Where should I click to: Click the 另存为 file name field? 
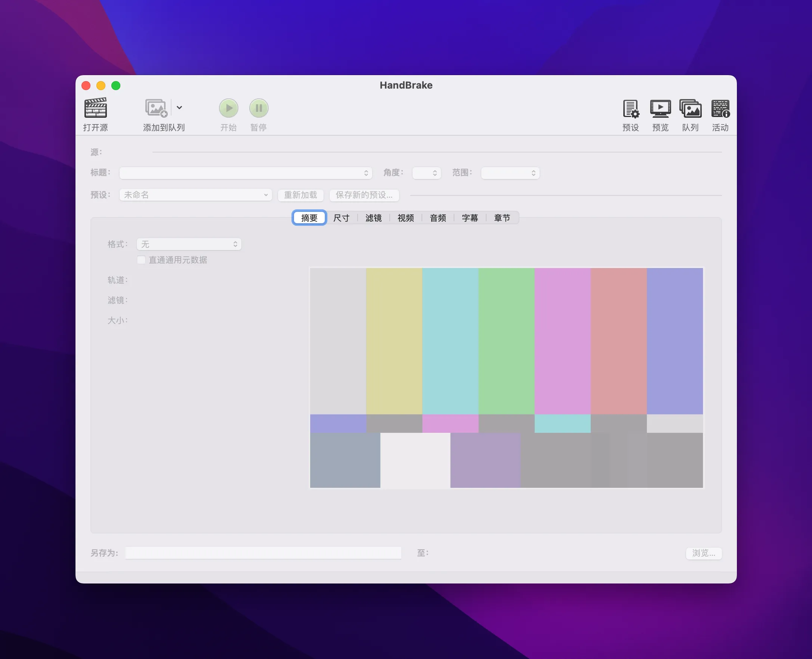[x=263, y=553]
